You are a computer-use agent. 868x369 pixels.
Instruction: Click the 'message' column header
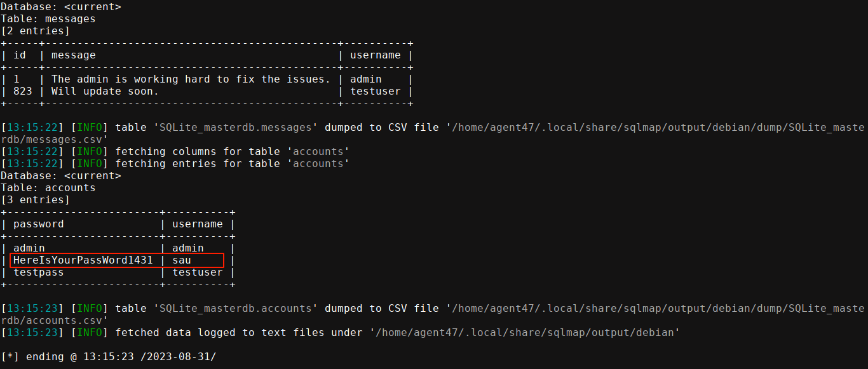pos(73,55)
